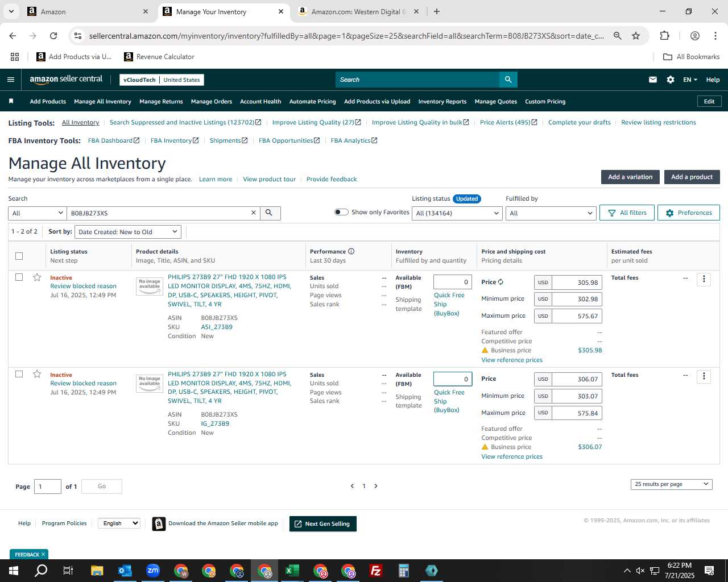Open Account Health nav item
The width and height of the screenshot is (728, 582).
click(260, 102)
